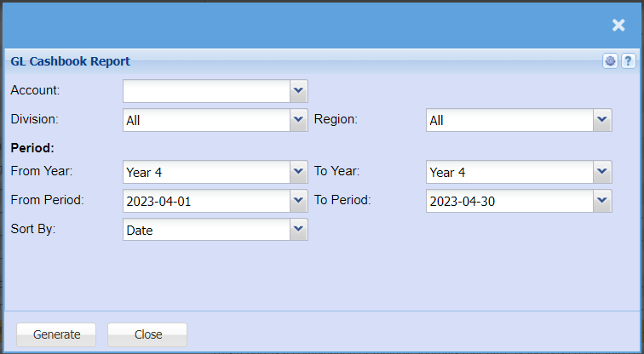The width and height of the screenshot is (644, 354).
Task: Expand the To Period dropdown arrow
Action: (x=602, y=201)
